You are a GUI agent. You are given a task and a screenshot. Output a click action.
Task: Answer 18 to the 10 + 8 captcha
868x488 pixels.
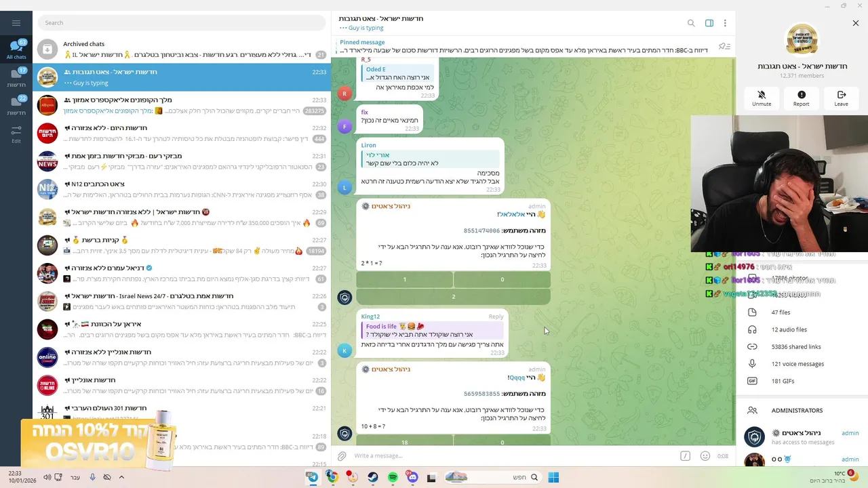pos(405,442)
